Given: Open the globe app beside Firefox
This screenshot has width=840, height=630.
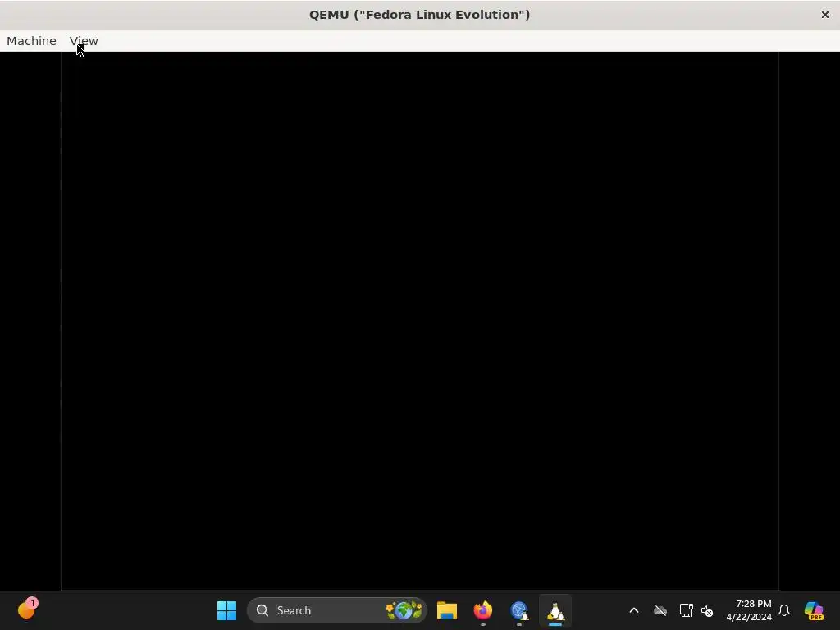Looking at the screenshot, I should tap(519, 610).
